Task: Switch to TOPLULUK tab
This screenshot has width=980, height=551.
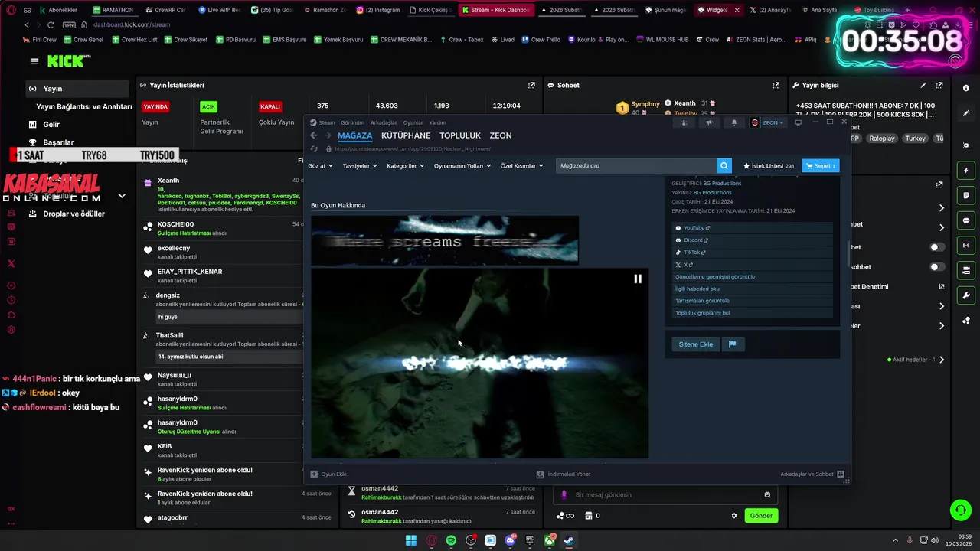Action: [460, 135]
